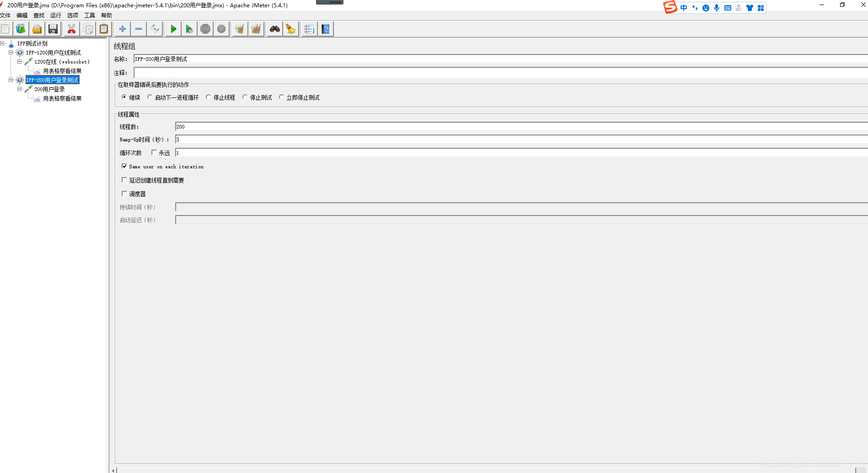Viewport: 868px width, 473px height.
Task: Open the 帮助 menu
Action: tap(107, 16)
